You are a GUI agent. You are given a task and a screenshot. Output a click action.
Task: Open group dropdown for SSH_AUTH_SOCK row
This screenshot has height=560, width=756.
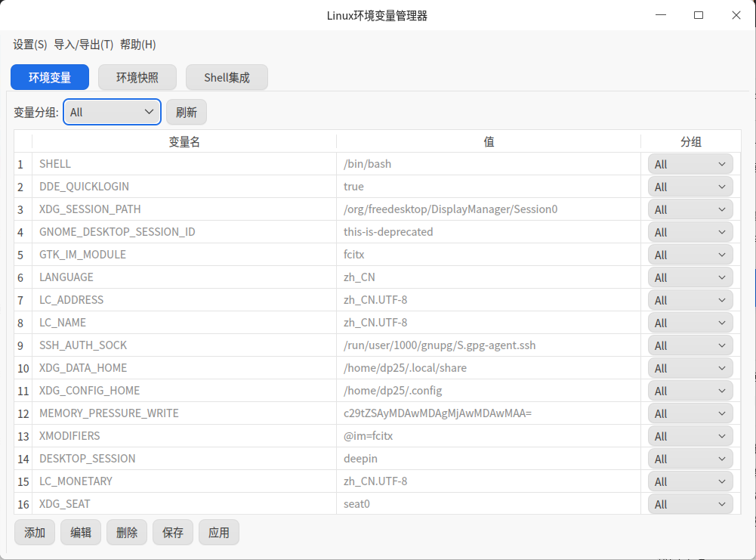tap(690, 345)
